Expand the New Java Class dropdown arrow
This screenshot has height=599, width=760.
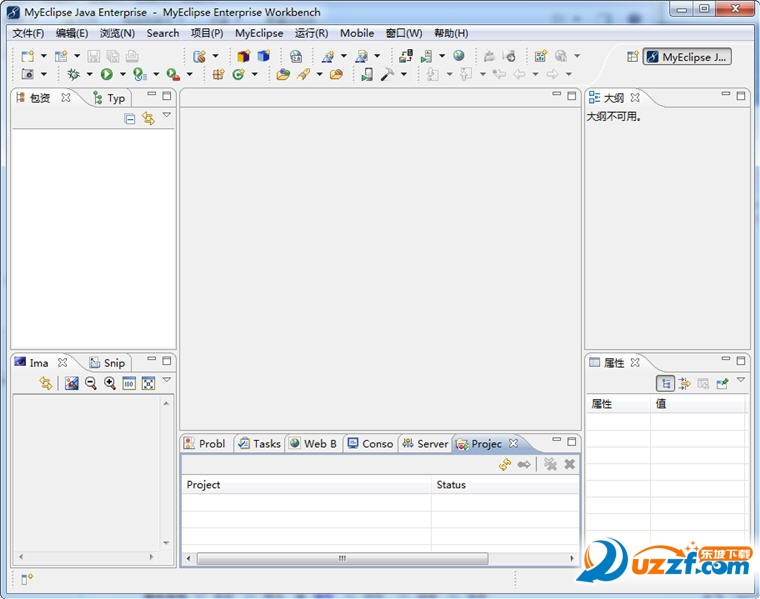tap(254, 74)
